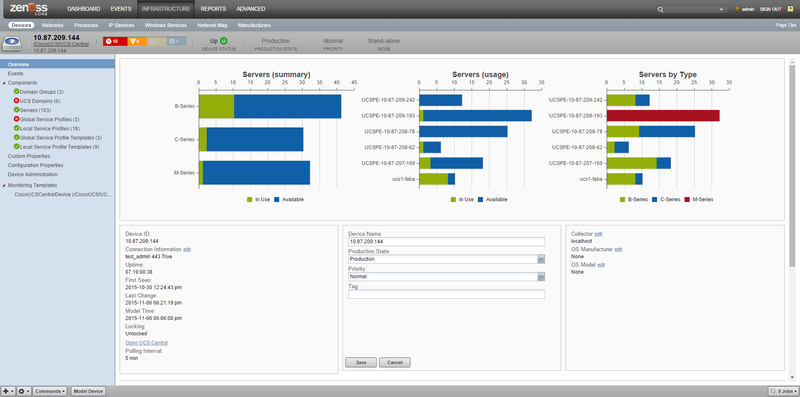The height and width of the screenshot is (397, 800).
Task: Click the magnifier icon in the search box
Action: 661,9
